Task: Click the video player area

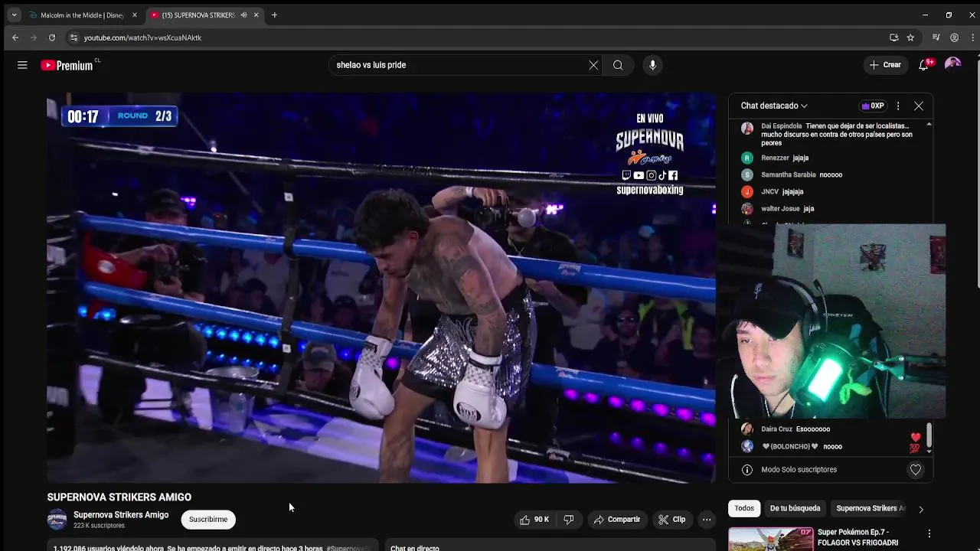Action: click(x=381, y=288)
